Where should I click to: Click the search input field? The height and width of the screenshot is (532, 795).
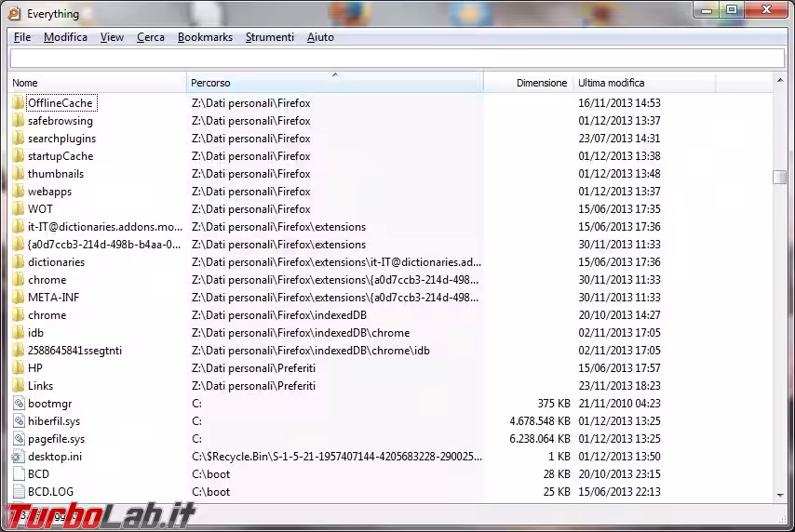[x=397, y=59]
